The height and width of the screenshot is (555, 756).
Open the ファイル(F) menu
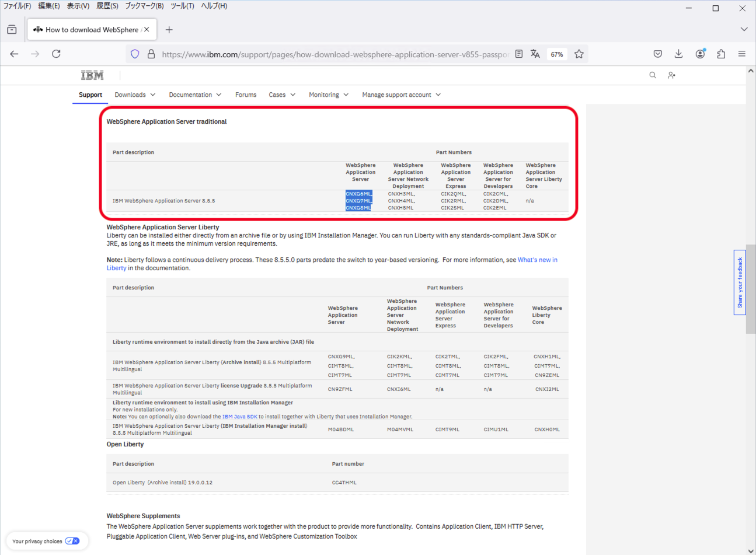pyautogui.click(x=18, y=6)
